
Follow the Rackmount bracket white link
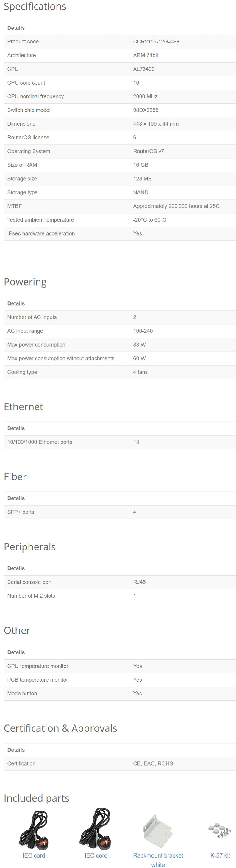click(158, 860)
